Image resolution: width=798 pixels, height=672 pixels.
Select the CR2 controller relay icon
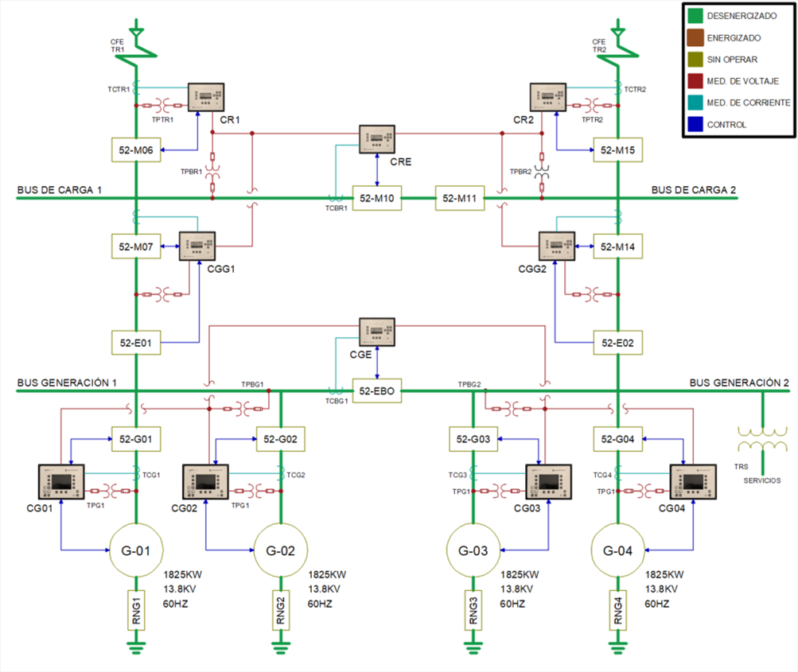548,97
